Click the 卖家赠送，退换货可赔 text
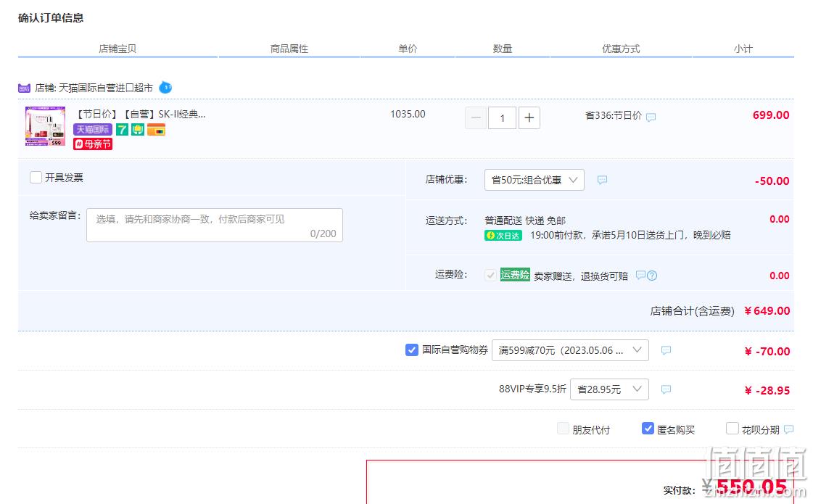Image resolution: width=813 pixels, height=504 pixels. 581,276
